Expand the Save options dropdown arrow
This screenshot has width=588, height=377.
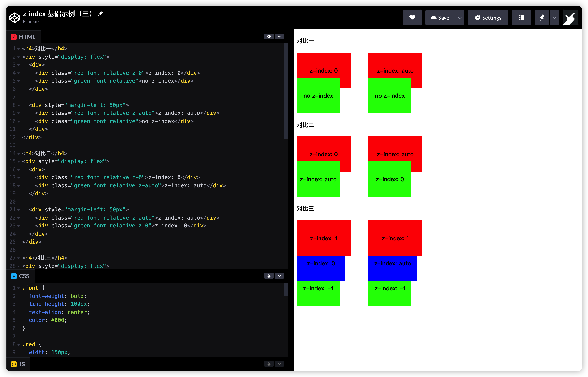click(x=460, y=18)
